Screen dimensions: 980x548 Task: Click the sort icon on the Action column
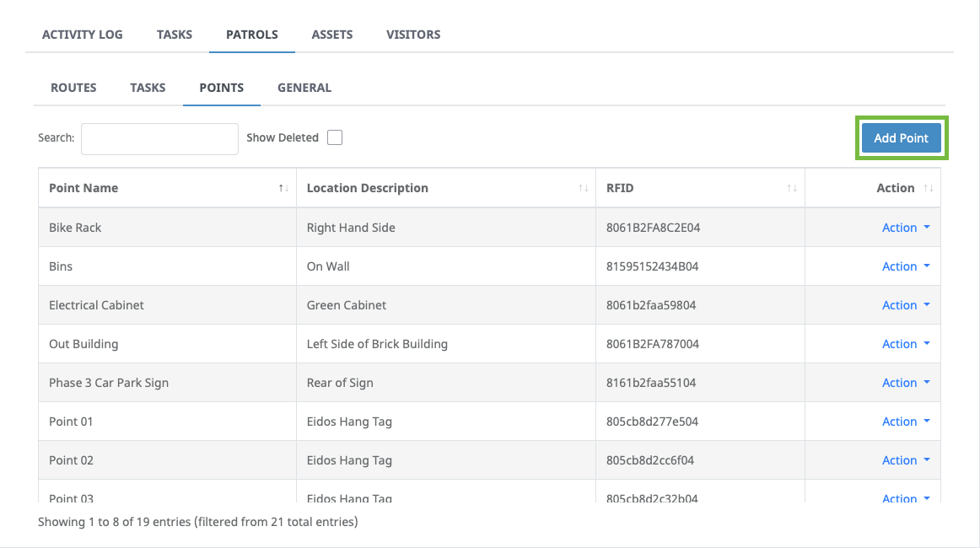(x=928, y=187)
